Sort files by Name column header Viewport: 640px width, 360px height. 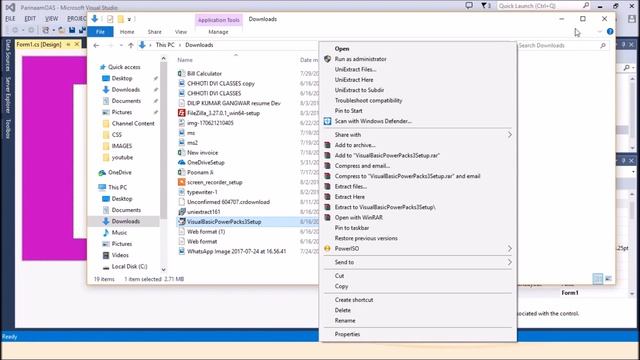[x=185, y=60]
